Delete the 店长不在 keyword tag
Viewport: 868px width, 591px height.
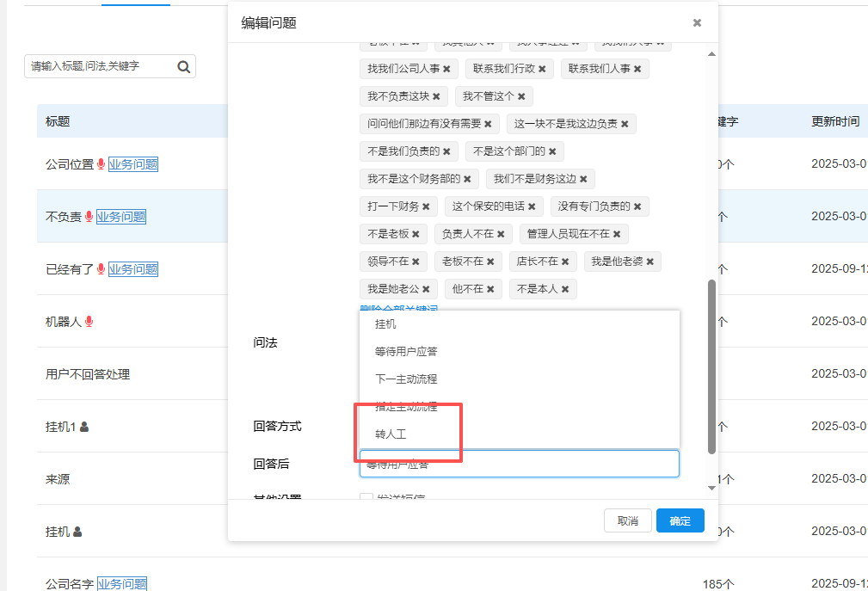click(565, 262)
